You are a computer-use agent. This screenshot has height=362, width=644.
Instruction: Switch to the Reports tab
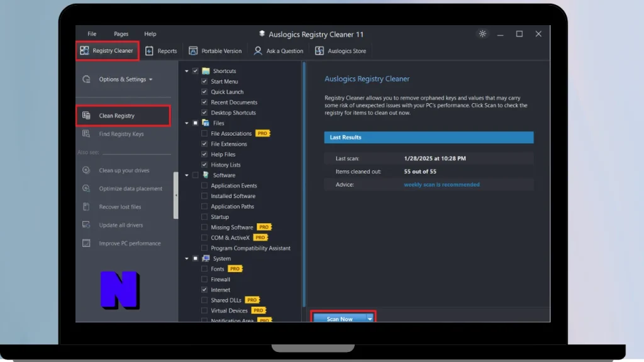pos(161,51)
